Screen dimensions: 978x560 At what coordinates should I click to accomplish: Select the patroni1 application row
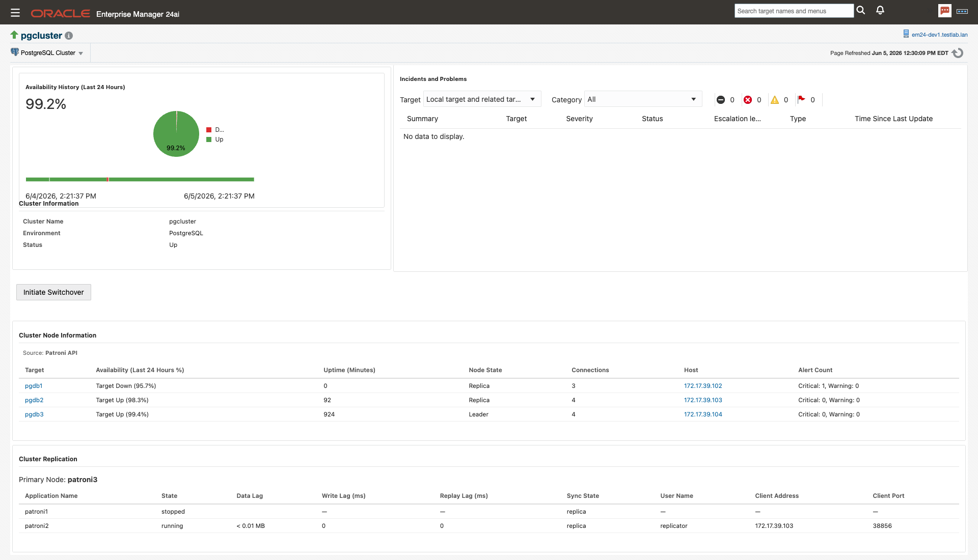point(489,512)
